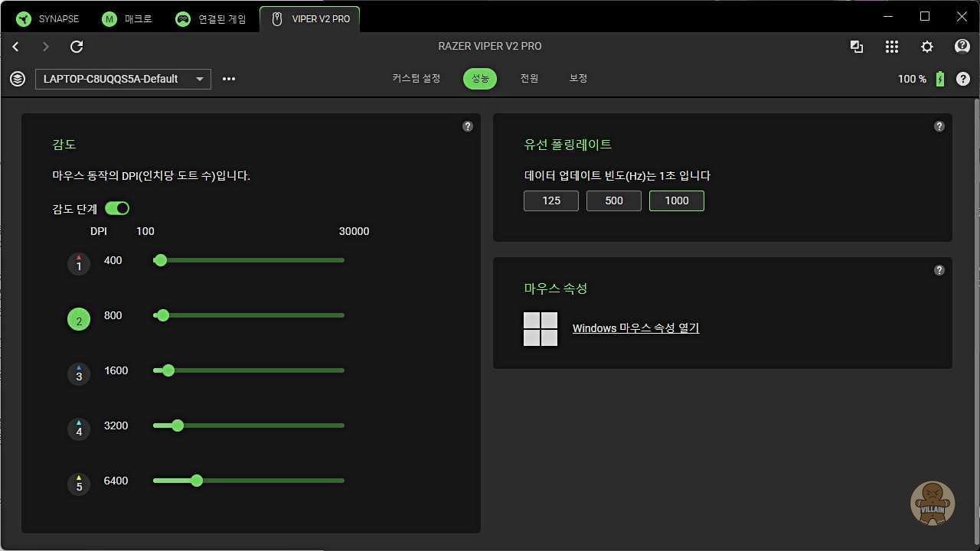Click the 6400 DPI value field
The width and height of the screenshot is (980, 551).
point(116,481)
